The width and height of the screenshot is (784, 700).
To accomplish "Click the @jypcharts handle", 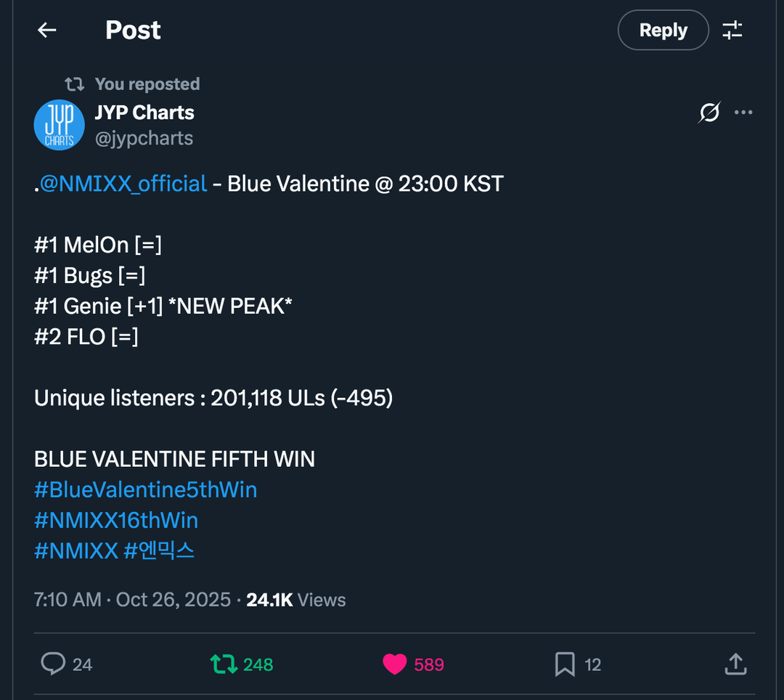I will tap(144, 138).
